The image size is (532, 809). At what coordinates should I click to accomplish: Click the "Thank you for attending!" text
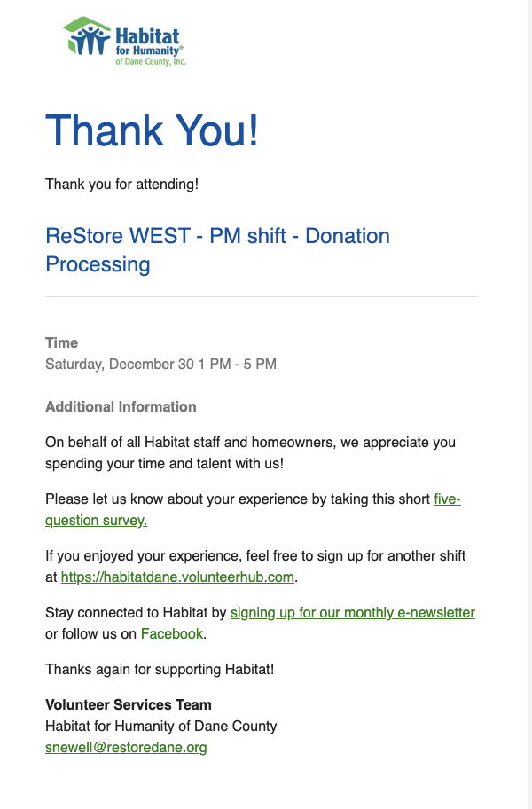tap(121, 185)
